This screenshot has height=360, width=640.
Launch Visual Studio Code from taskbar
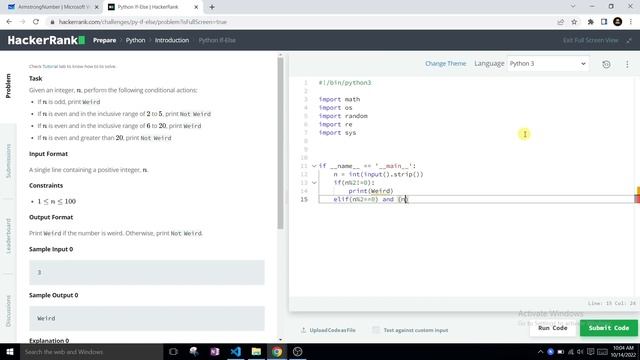(x=236, y=351)
